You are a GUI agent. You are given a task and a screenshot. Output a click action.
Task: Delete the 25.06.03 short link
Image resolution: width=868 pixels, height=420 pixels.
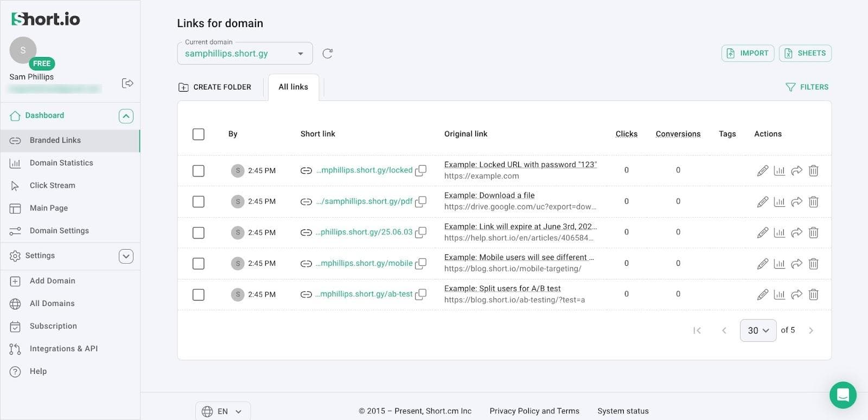[x=813, y=233]
